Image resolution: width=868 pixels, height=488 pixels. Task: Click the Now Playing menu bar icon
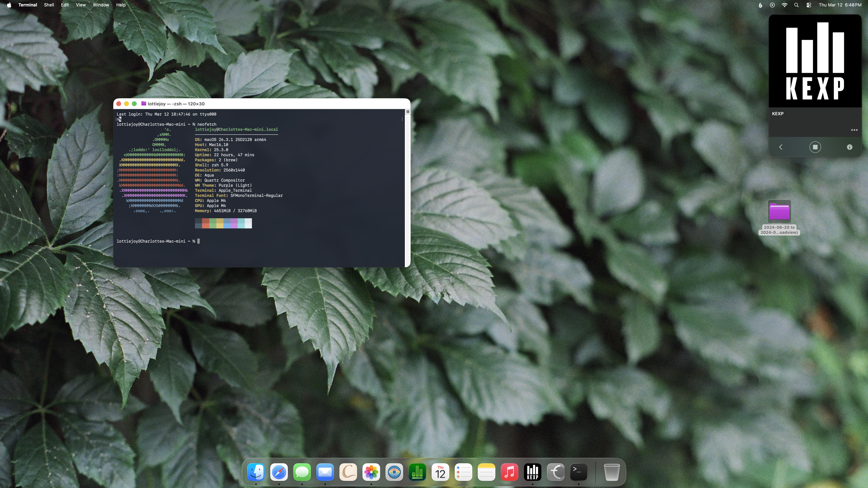coord(772,5)
